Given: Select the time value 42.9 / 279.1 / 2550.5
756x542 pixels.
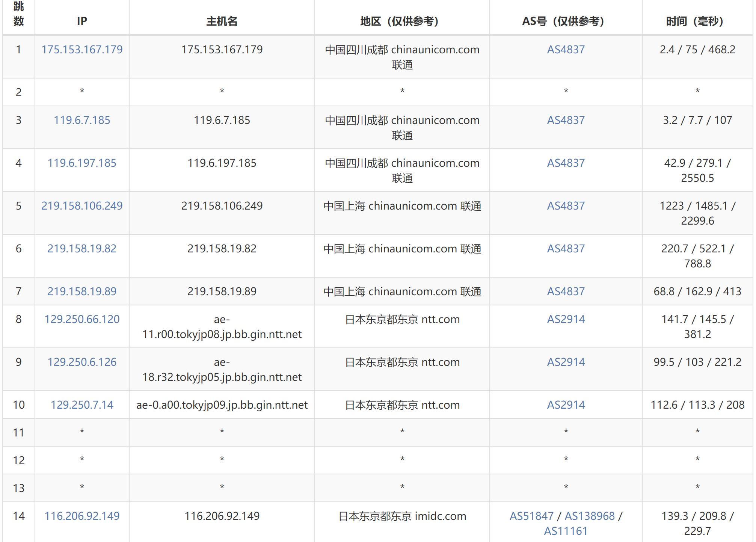Looking at the screenshot, I should pyautogui.click(x=697, y=171).
